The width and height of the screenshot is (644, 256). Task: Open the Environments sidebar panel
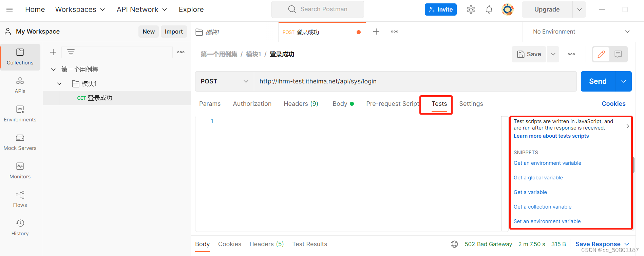[x=20, y=114]
